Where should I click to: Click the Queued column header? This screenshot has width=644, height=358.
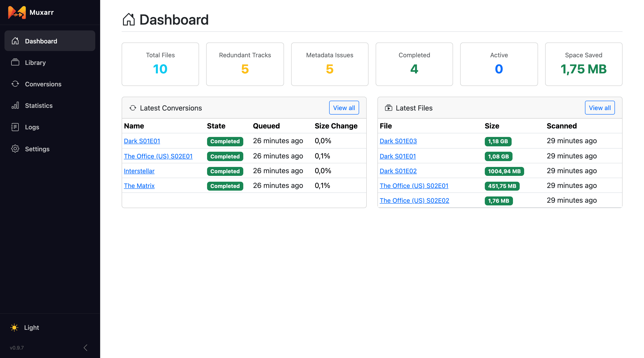coord(266,126)
